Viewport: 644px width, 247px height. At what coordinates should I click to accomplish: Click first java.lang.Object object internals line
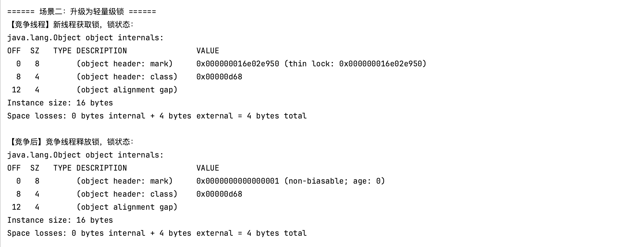coord(85,38)
